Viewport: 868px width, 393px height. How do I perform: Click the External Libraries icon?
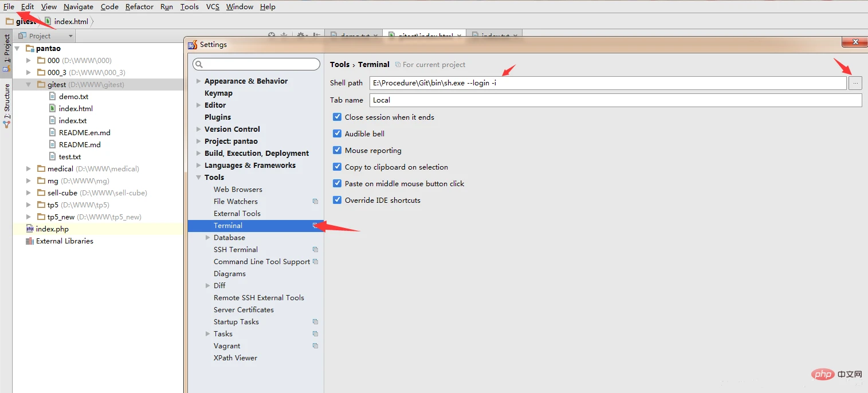click(x=30, y=241)
